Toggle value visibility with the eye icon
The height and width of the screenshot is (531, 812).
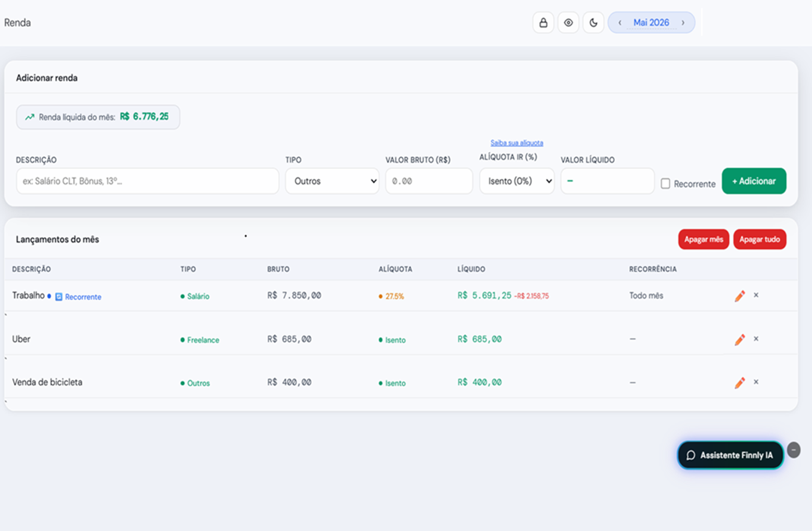568,23
